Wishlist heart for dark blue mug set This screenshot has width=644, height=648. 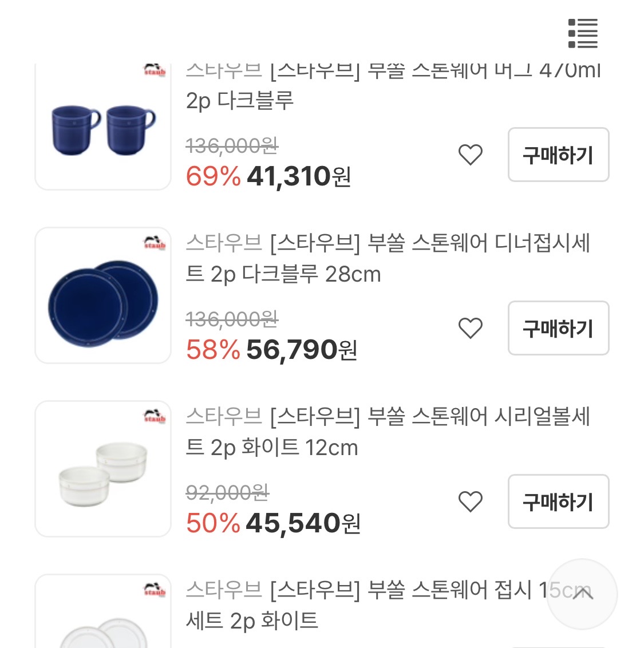[x=471, y=155]
